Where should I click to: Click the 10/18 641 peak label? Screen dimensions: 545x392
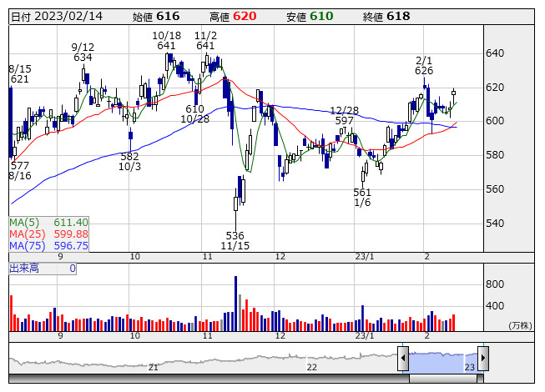coord(166,41)
